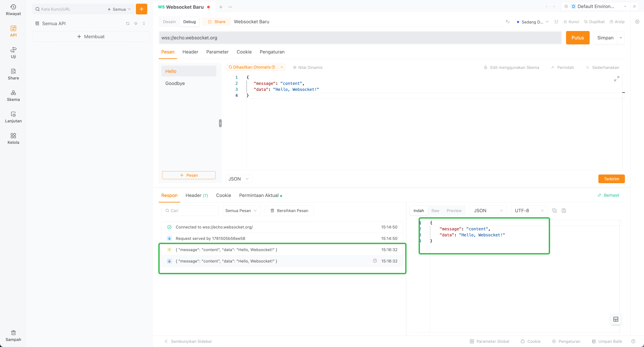Click the edit description icon near status
This screenshot has width=644, height=347.
click(x=507, y=22)
